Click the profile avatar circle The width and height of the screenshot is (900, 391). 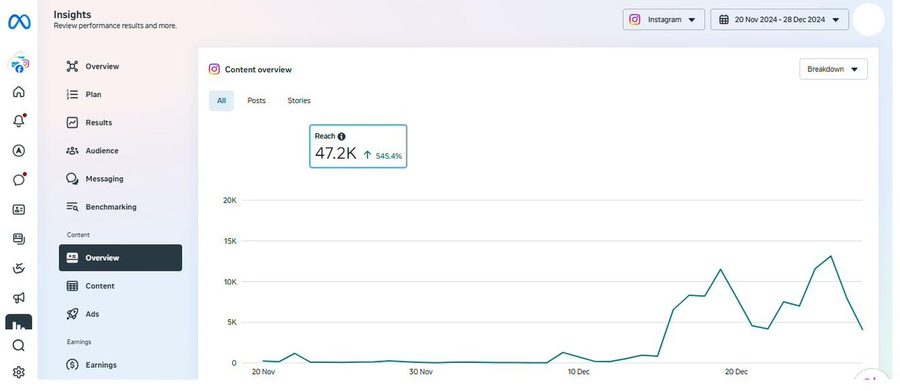pyautogui.click(x=868, y=20)
